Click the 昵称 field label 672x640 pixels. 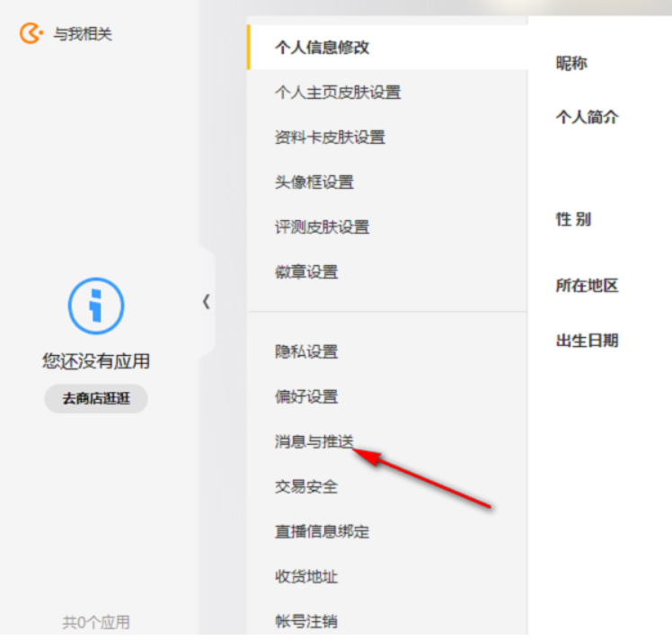click(x=571, y=63)
